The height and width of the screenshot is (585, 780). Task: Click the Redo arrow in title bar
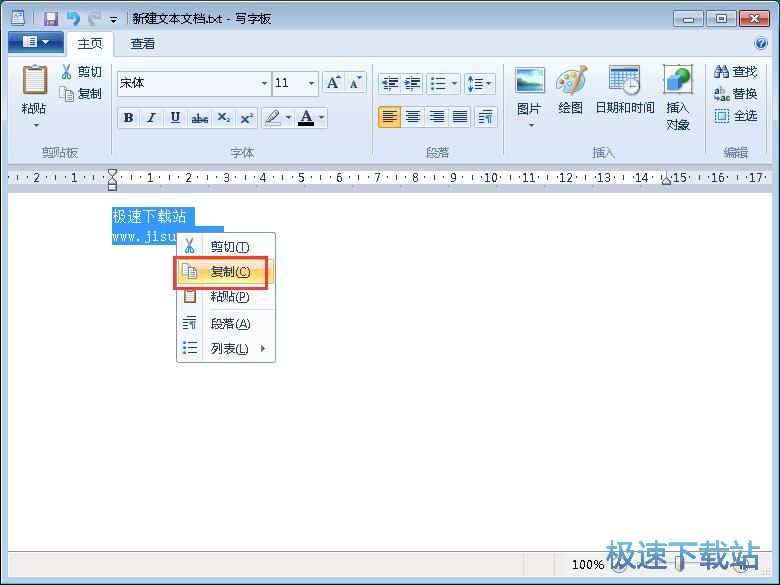95,19
